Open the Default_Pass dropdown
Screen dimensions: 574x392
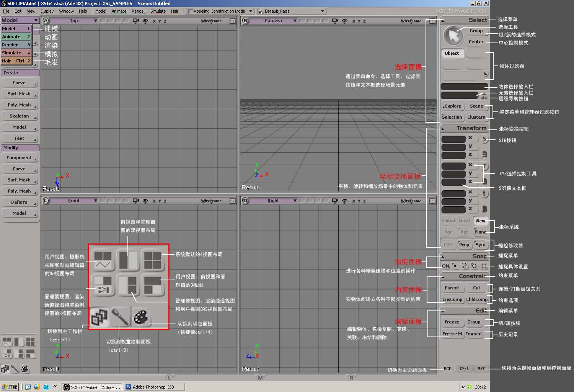point(292,11)
